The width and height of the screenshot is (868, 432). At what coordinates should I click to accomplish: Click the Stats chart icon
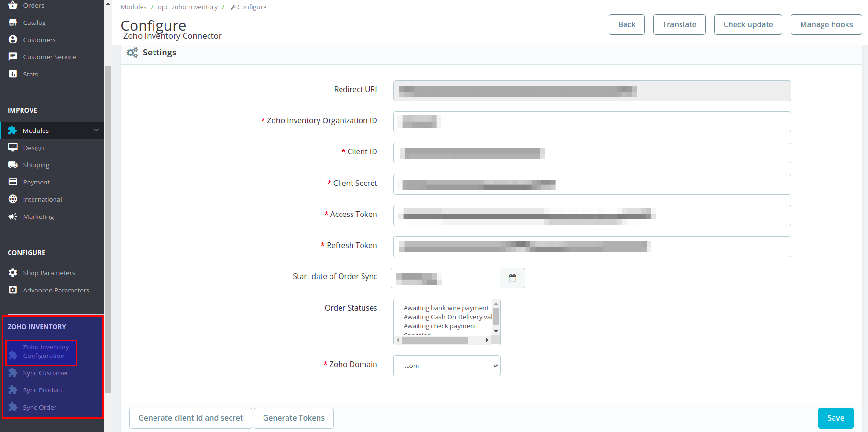tap(13, 74)
